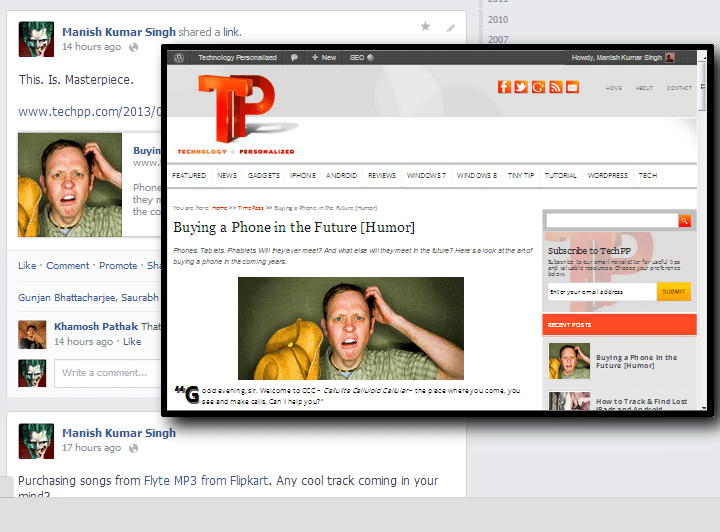Open TechPP Facebook page icon

tap(504, 87)
